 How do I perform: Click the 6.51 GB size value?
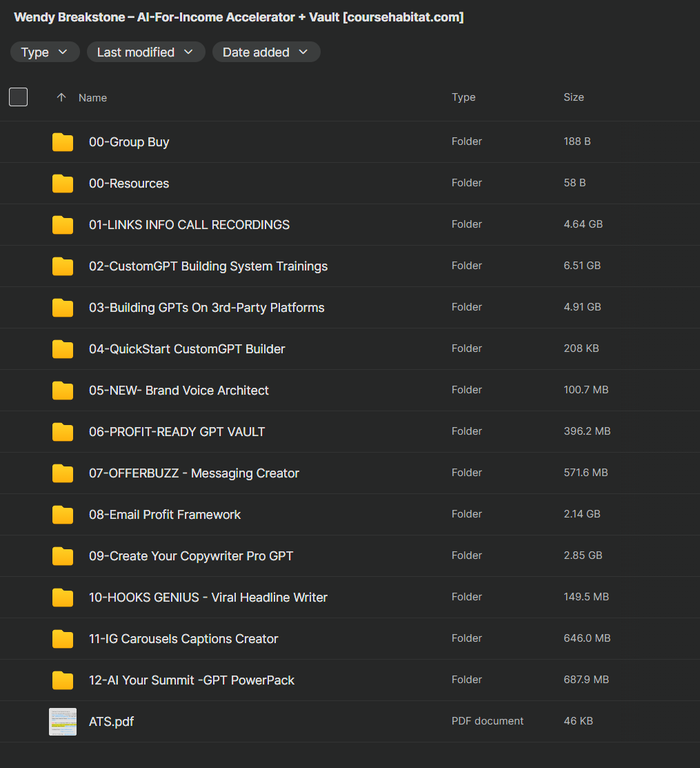pos(582,266)
